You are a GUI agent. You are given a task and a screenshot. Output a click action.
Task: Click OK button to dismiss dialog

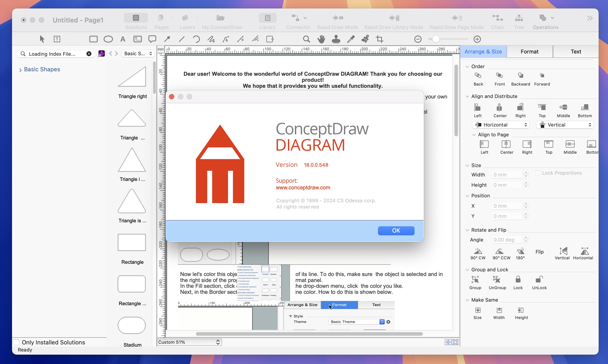point(396,230)
